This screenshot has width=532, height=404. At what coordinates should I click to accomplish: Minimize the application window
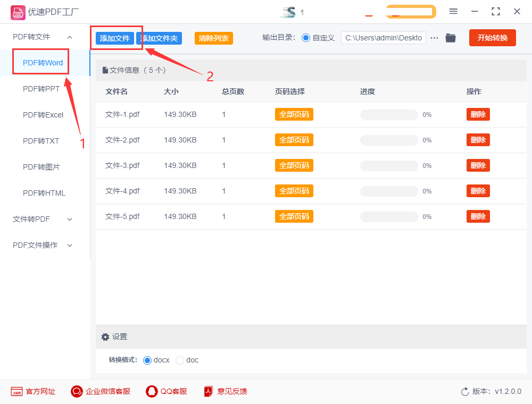tap(475, 12)
